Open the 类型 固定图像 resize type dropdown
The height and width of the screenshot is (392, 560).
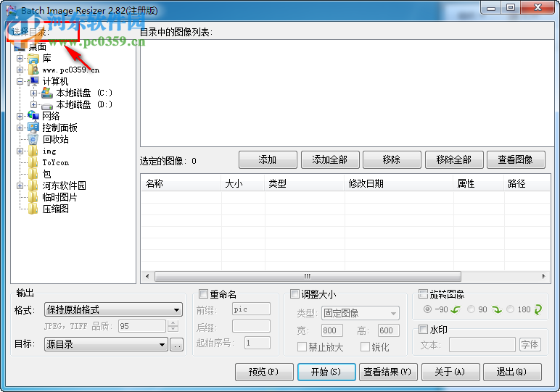(361, 313)
